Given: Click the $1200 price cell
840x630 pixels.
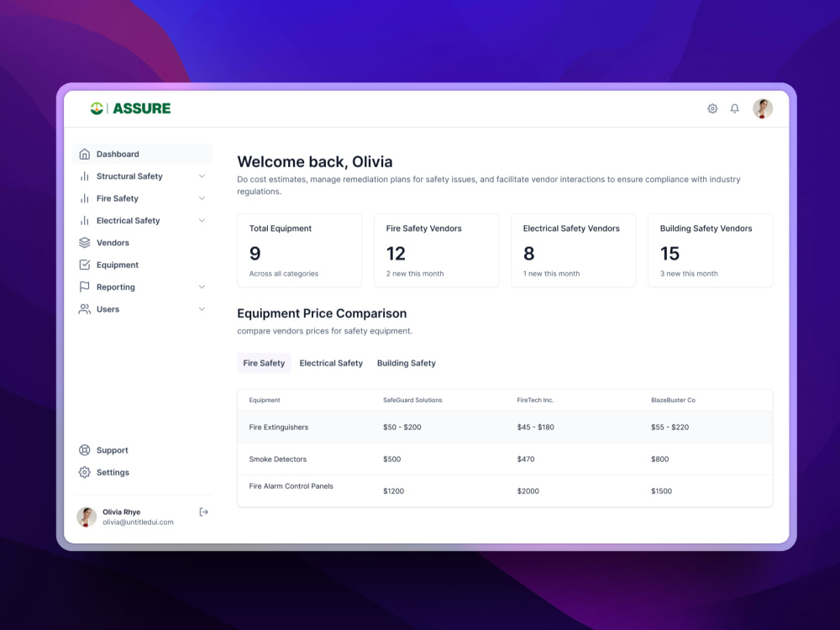Looking at the screenshot, I should tap(394, 491).
